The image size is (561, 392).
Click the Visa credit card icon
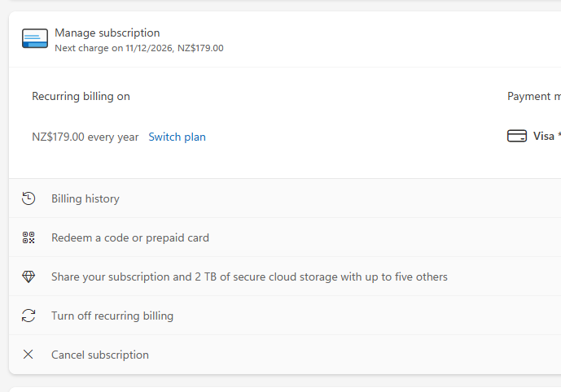[517, 136]
